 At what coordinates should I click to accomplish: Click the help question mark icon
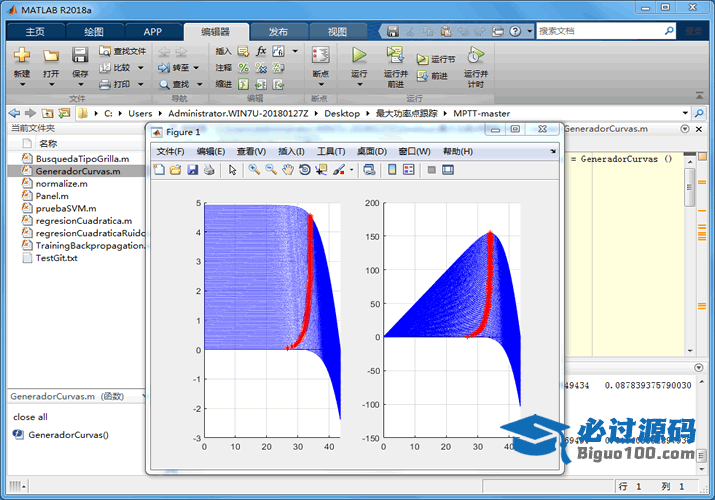(515, 31)
